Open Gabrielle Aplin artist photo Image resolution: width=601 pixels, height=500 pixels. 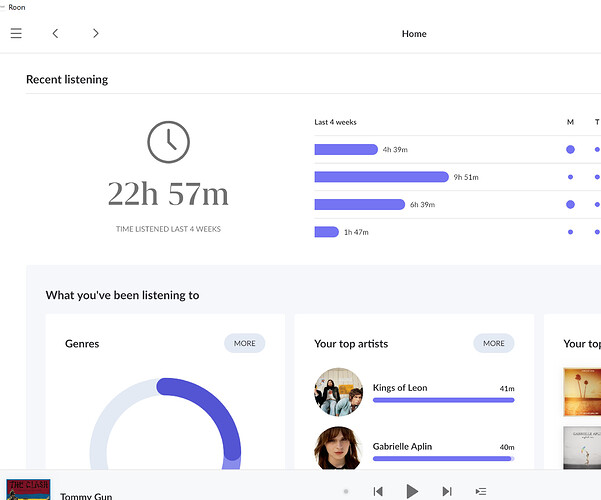coord(338,448)
